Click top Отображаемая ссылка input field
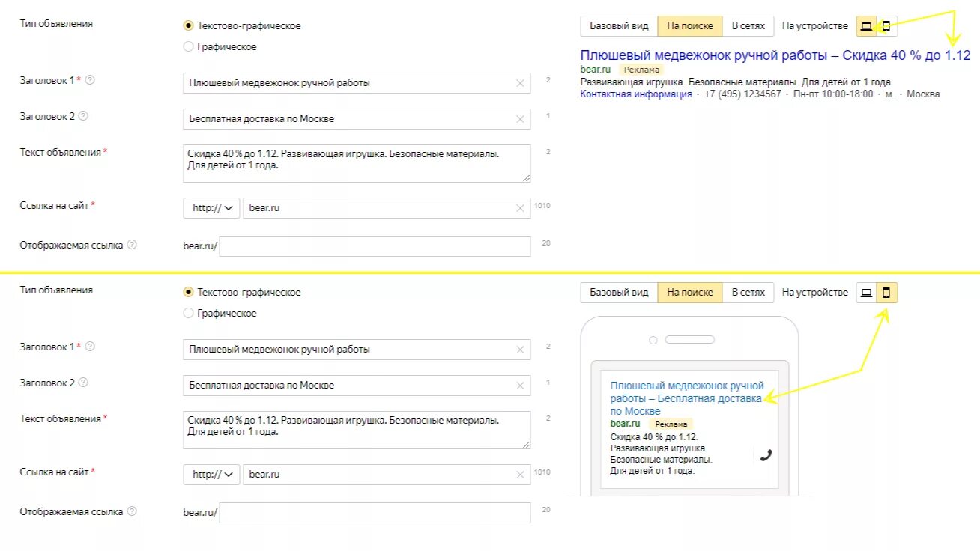 375,246
